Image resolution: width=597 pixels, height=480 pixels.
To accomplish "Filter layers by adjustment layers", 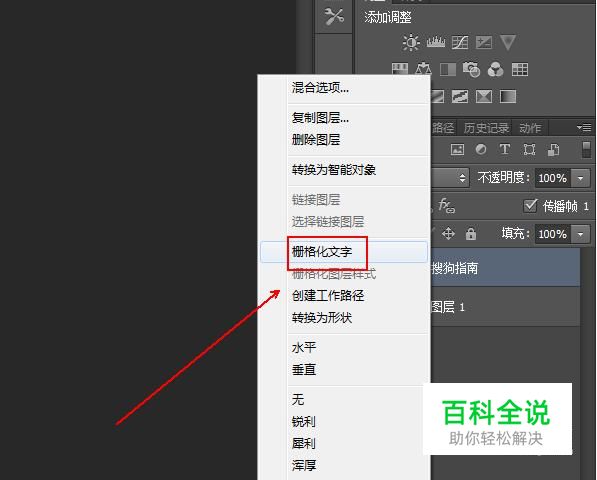I will click(x=481, y=149).
